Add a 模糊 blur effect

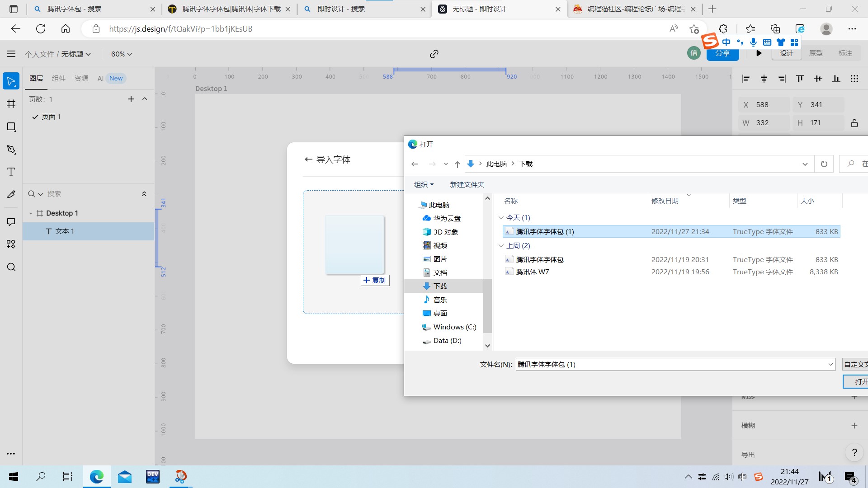854,426
